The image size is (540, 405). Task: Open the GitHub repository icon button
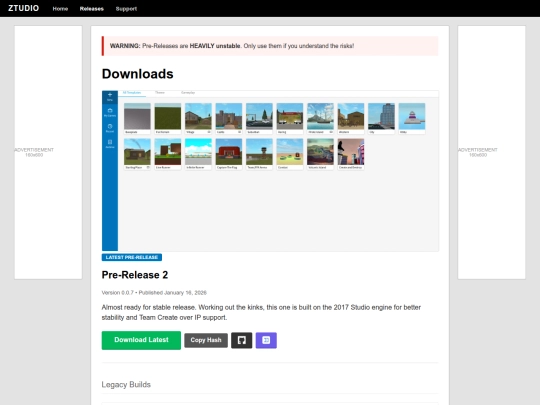pos(241,340)
